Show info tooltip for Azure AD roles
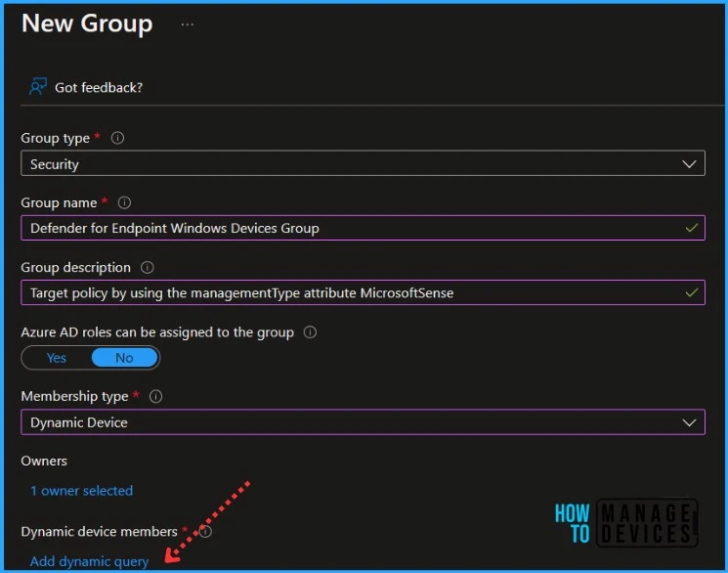This screenshot has height=573, width=728. [x=310, y=332]
